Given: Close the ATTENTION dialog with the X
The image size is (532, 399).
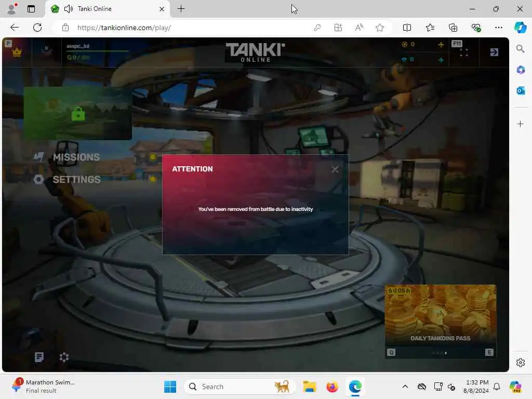Looking at the screenshot, I should (x=335, y=169).
